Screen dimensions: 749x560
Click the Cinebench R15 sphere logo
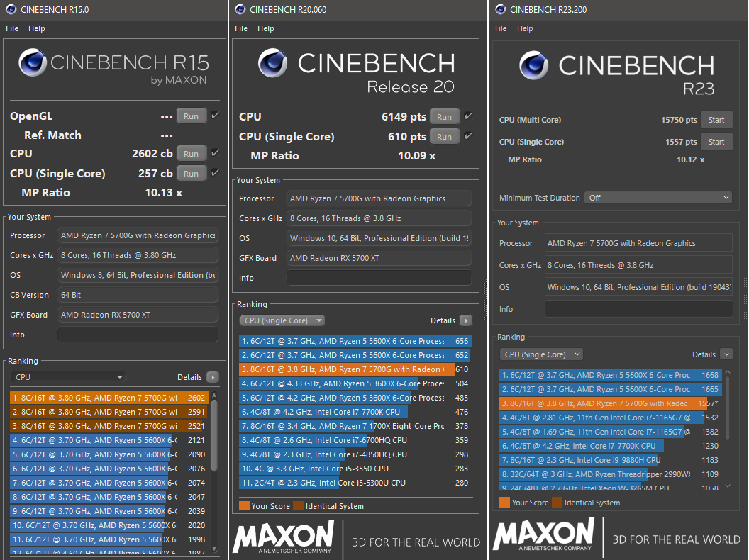click(x=33, y=62)
